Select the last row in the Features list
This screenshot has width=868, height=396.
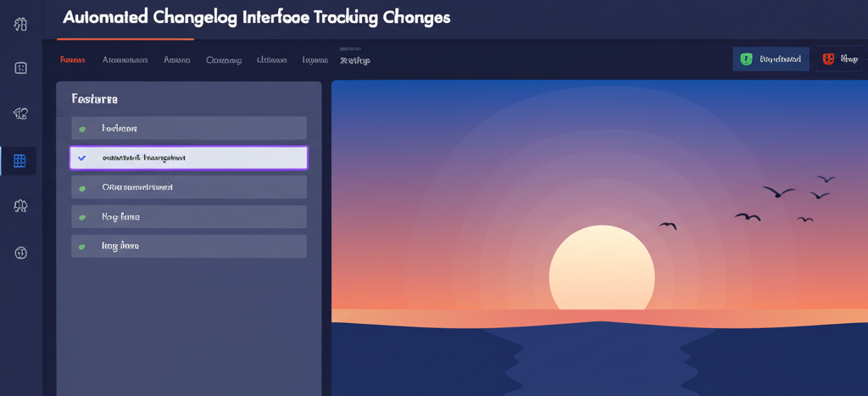(189, 246)
